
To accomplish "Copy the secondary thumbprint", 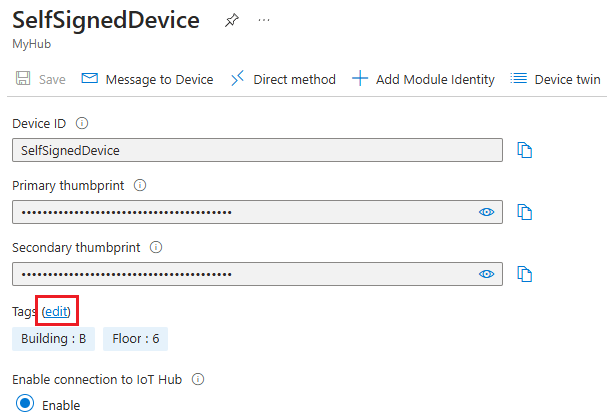I will coord(524,274).
